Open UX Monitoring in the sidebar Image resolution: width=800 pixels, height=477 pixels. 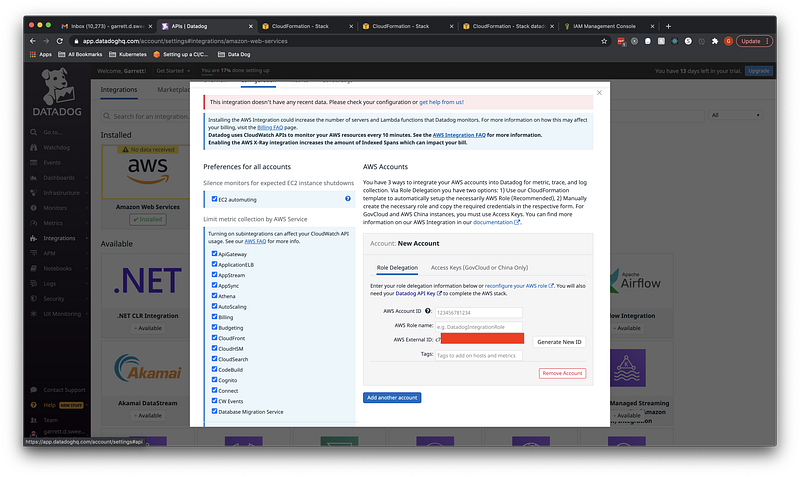click(x=62, y=314)
